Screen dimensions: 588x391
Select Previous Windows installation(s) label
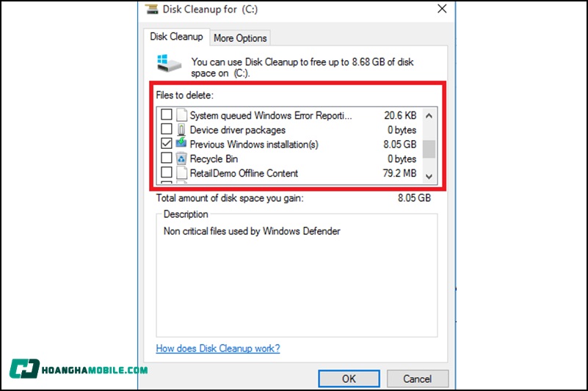254,145
